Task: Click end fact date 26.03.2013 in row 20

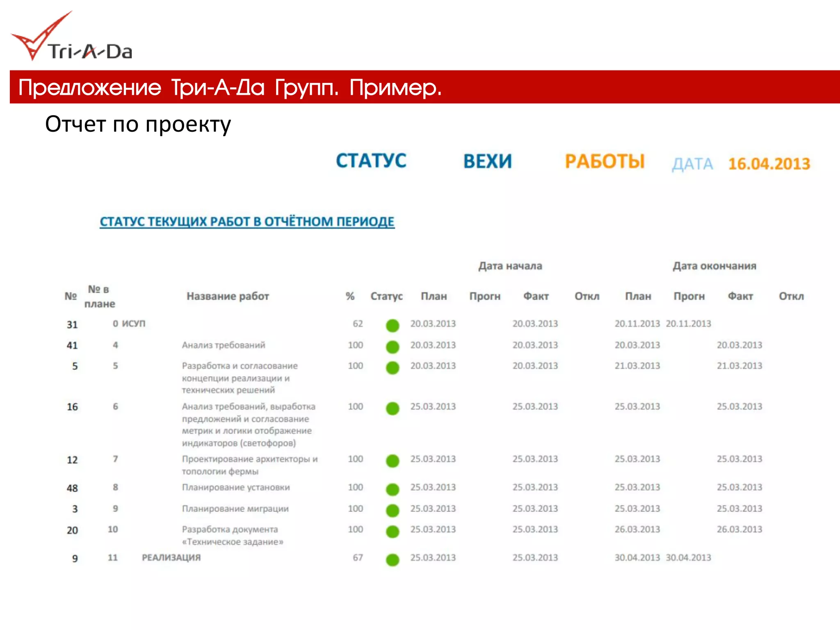Action: [739, 529]
